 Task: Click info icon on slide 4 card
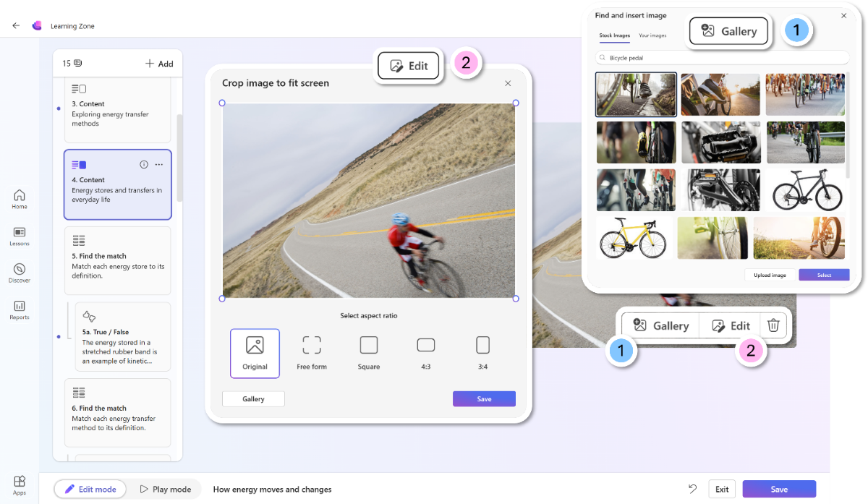tap(143, 165)
